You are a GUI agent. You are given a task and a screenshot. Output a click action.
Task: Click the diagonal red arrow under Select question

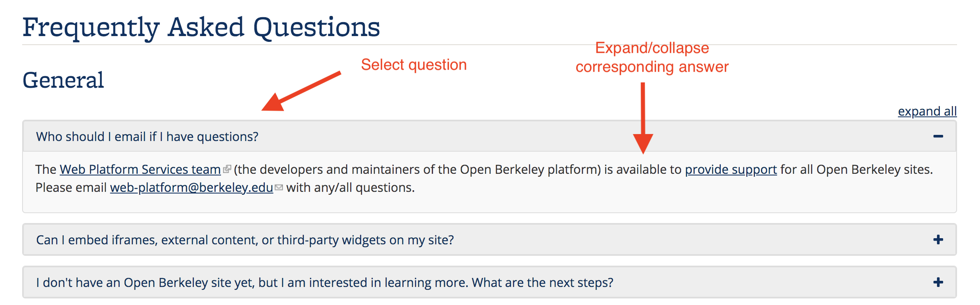301,91
